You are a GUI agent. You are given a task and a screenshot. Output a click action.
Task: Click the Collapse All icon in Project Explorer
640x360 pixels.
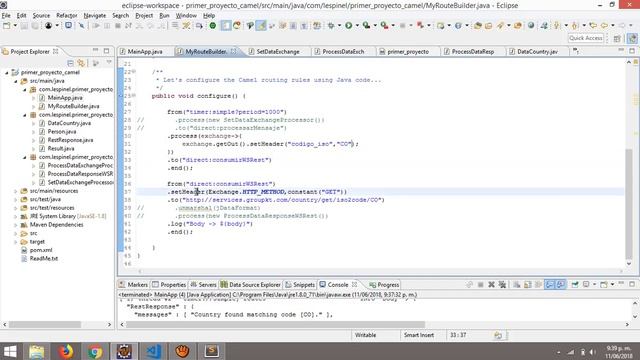coord(70,63)
